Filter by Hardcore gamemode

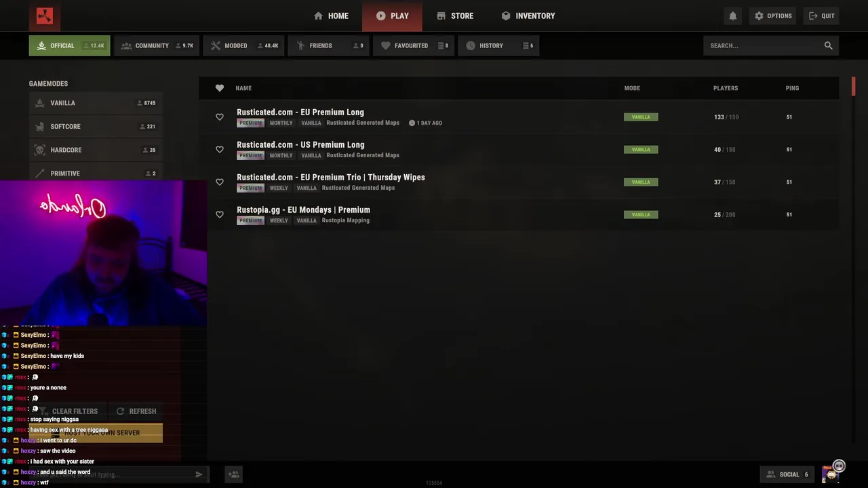click(96, 150)
